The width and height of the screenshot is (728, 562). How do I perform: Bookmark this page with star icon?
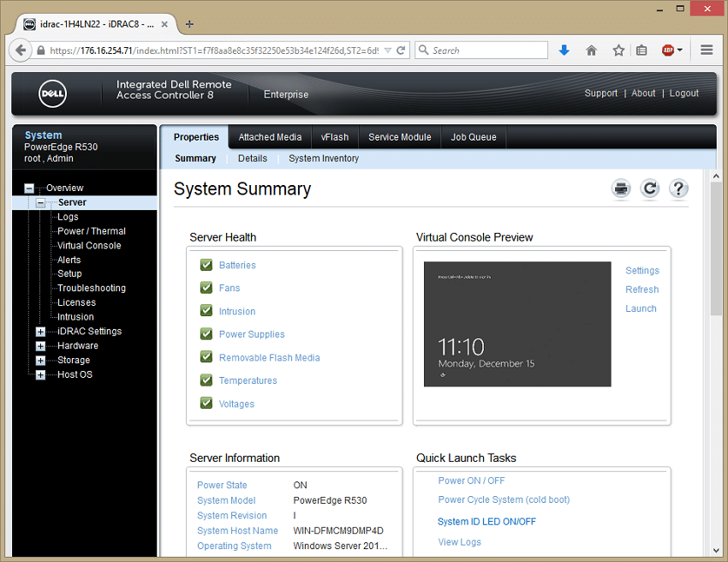click(618, 51)
